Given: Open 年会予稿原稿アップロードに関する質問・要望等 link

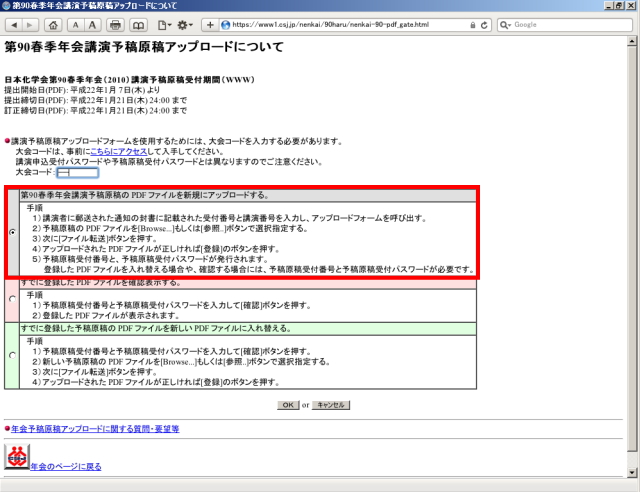Looking at the screenshot, I should (x=95, y=429).
